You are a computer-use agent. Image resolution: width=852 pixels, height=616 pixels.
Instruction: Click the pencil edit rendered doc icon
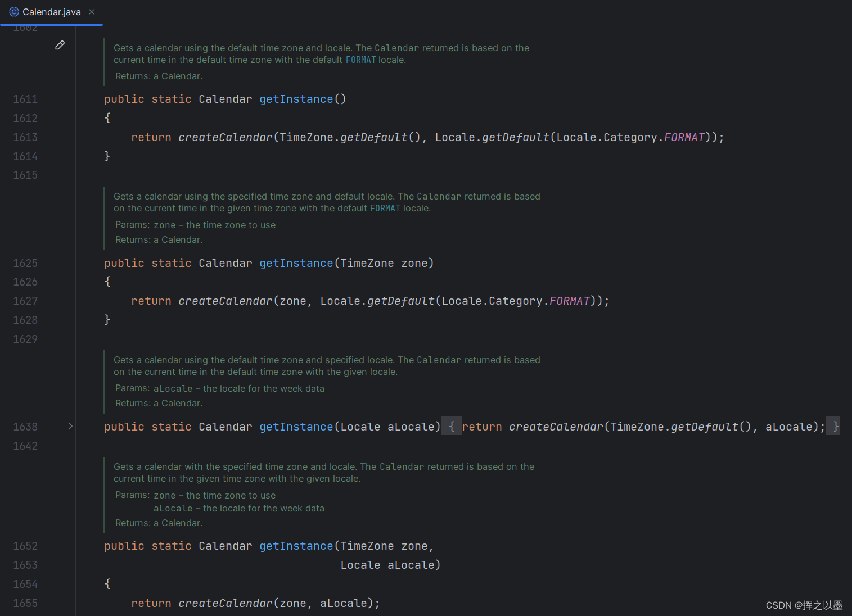[60, 45]
